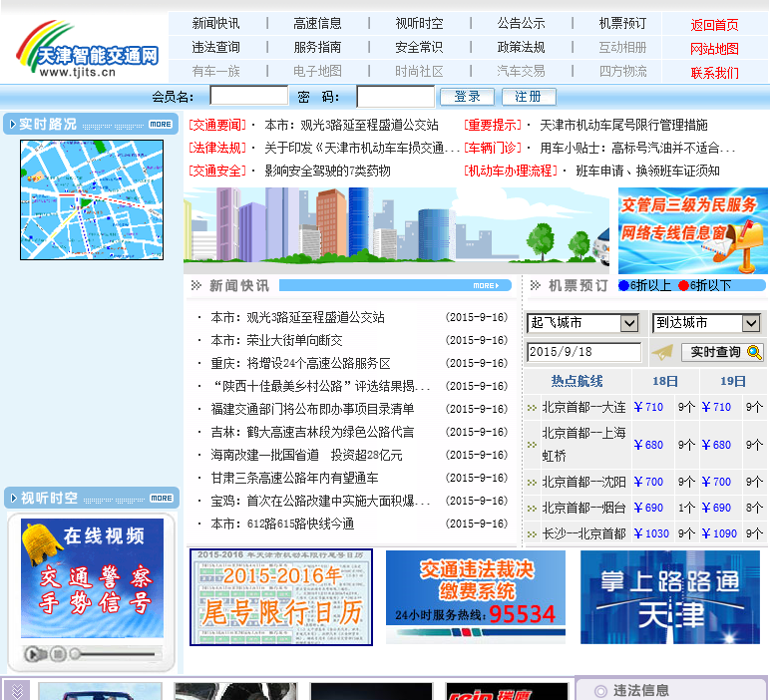The image size is (770, 700).
Task: Select the 长沙—北京首都 route
Action: point(583,533)
